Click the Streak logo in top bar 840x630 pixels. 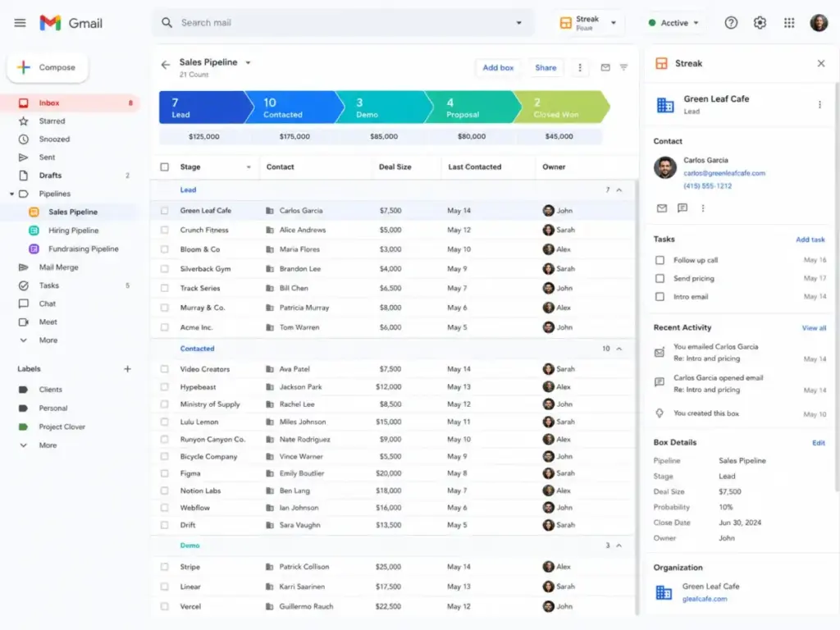click(x=566, y=22)
